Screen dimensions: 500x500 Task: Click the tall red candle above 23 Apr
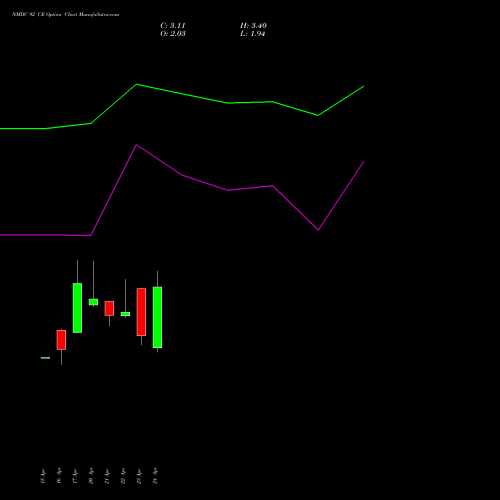click(141, 312)
